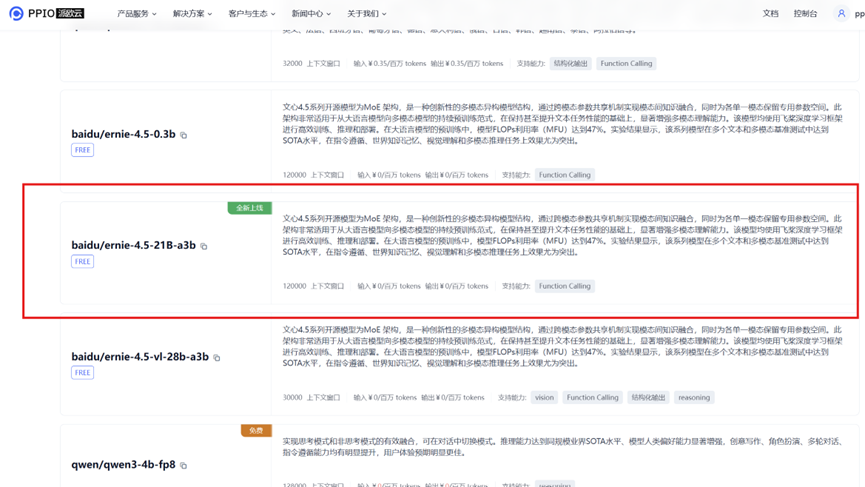Select Function Calling tag in the 32000 context row

click(x=626, y=63)
